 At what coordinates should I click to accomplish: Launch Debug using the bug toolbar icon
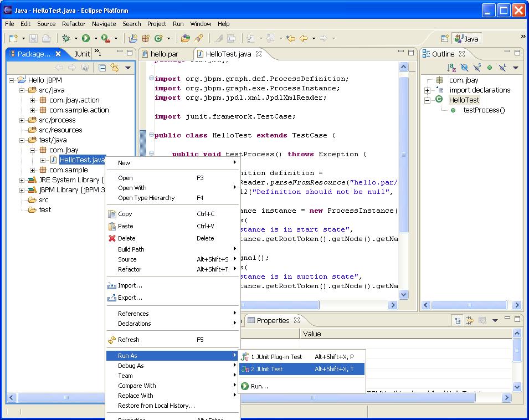point(66,38)
